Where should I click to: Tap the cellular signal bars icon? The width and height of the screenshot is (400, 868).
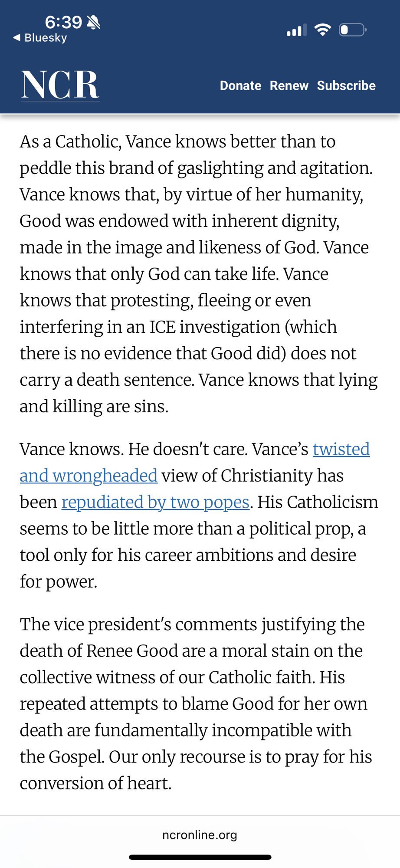pos(296,30)
